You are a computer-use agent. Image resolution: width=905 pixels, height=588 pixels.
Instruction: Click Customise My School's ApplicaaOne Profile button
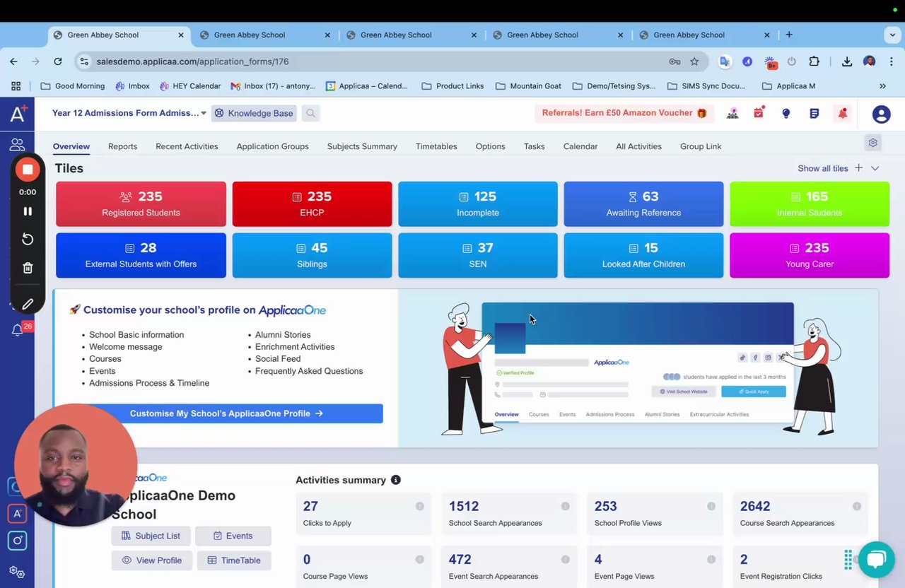(x=226, y=413)
